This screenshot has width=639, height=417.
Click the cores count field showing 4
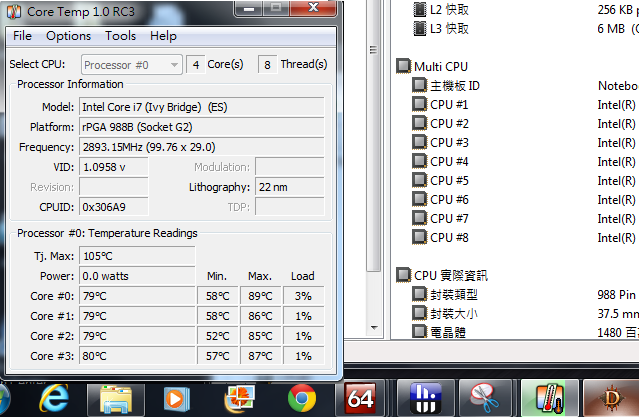click(x=196, y=65)
